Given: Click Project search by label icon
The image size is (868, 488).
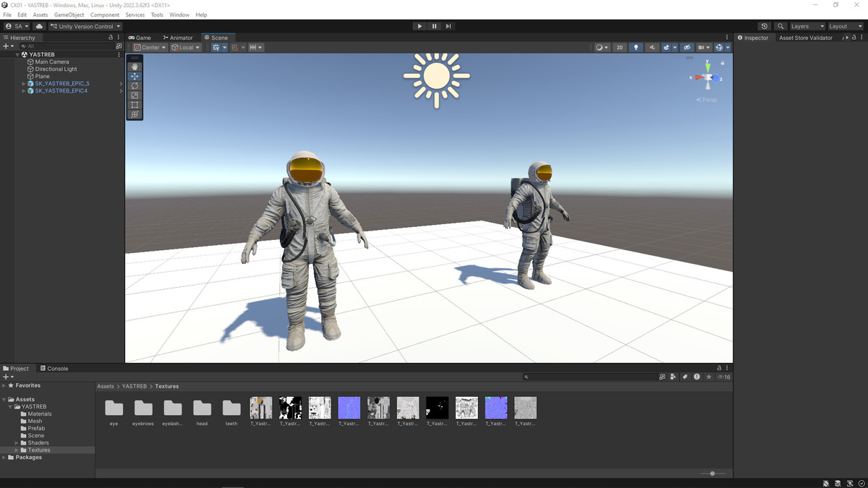Looking at the screenshot, I should [685, 377].
